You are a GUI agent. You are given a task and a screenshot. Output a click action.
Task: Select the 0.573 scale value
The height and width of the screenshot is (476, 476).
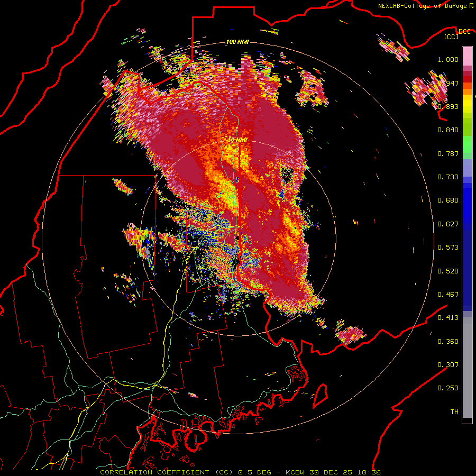tap(448, 248)
